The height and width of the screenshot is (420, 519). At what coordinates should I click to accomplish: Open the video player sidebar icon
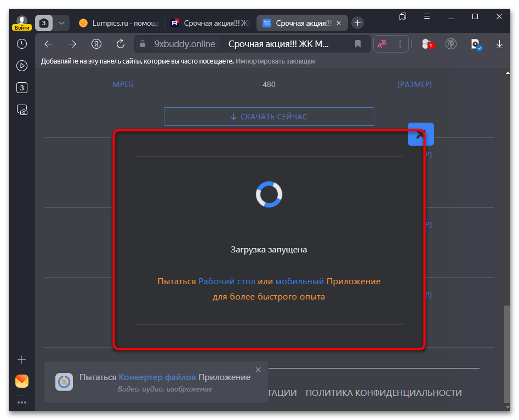click(22, 66)
